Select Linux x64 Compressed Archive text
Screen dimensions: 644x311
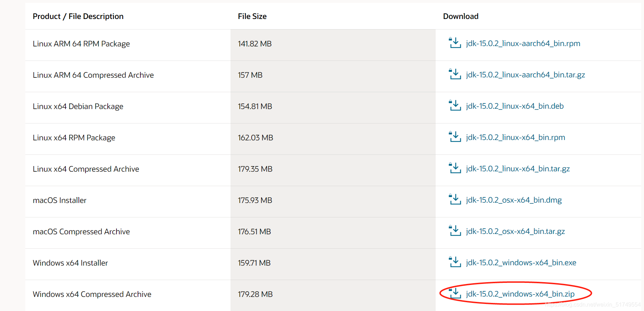point(86,169)
